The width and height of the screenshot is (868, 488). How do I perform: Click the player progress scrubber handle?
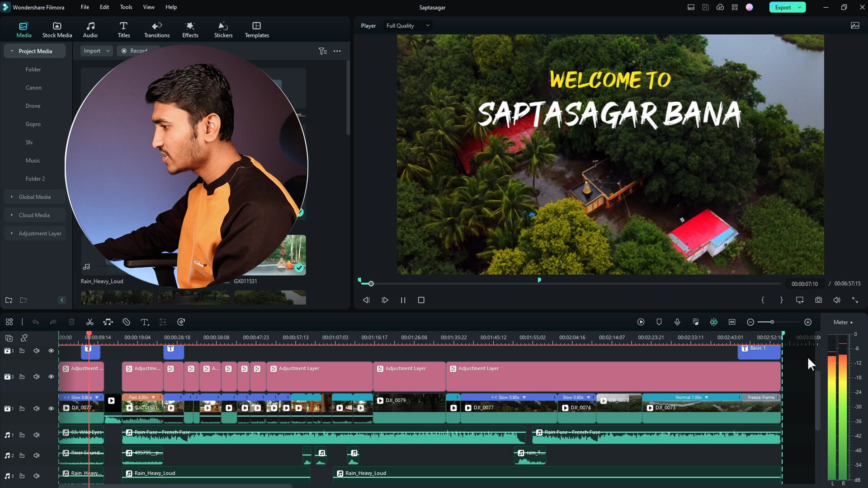coord(371,284)
